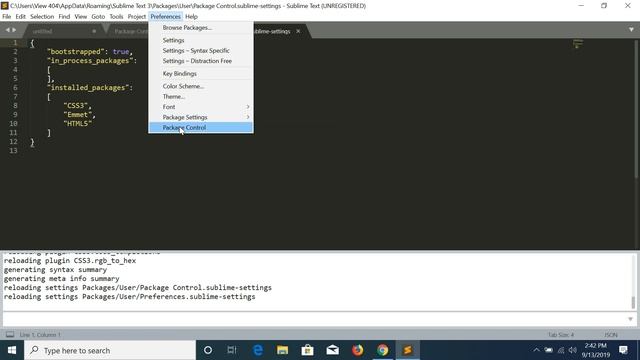Launch Firefox from taskbar
640x360 pixels.
(x=358, y=350)
